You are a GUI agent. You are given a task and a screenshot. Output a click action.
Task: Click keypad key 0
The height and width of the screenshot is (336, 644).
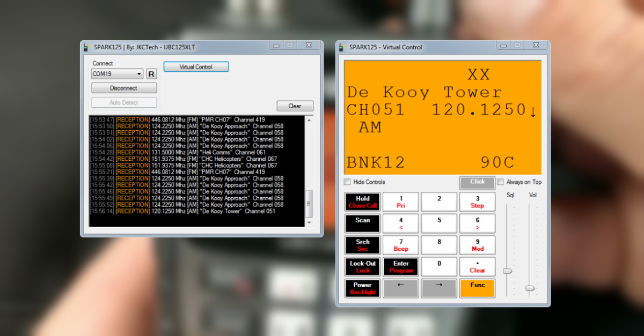(439, 267)
